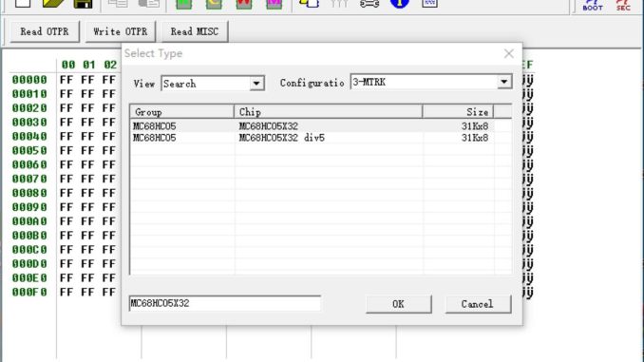Click the Read OTPR button
The height and width of the screenshot is (362, 644).
click(x=45, y=31)
